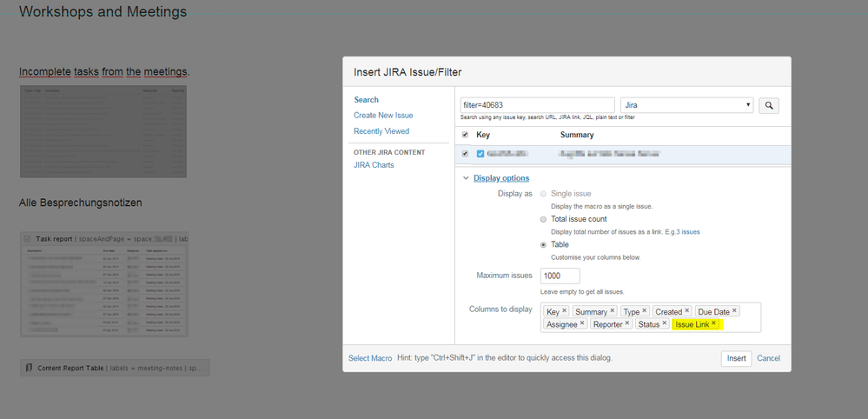Toggle the outer checkbox in the issue row
This screenshot has height=419, width=868.
[465, 154]
